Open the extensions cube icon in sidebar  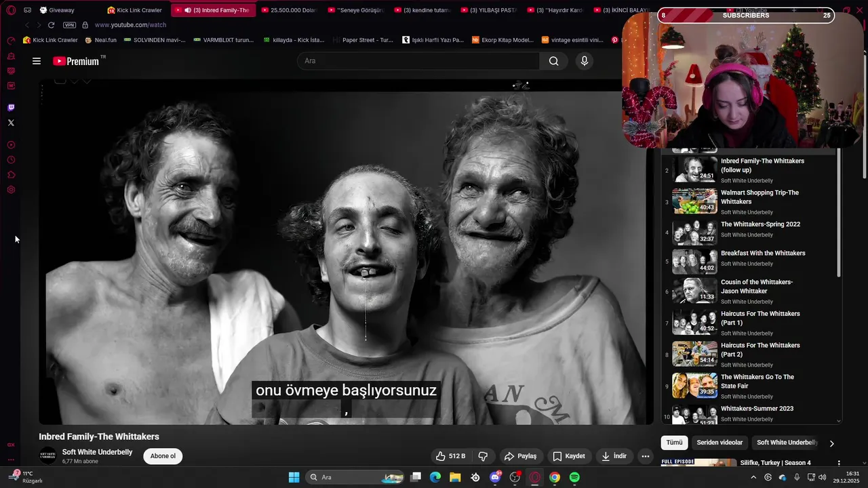11,175
